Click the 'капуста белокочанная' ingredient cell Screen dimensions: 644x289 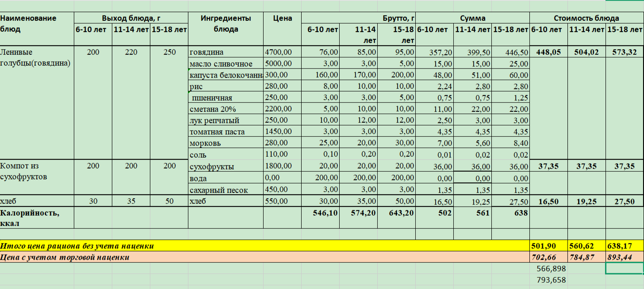[x=226, y=75]
